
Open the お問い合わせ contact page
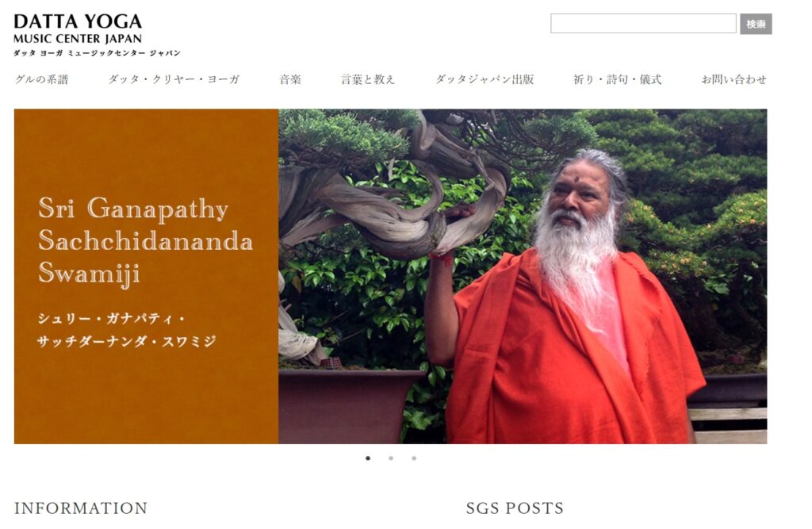[x=733, y=79]
